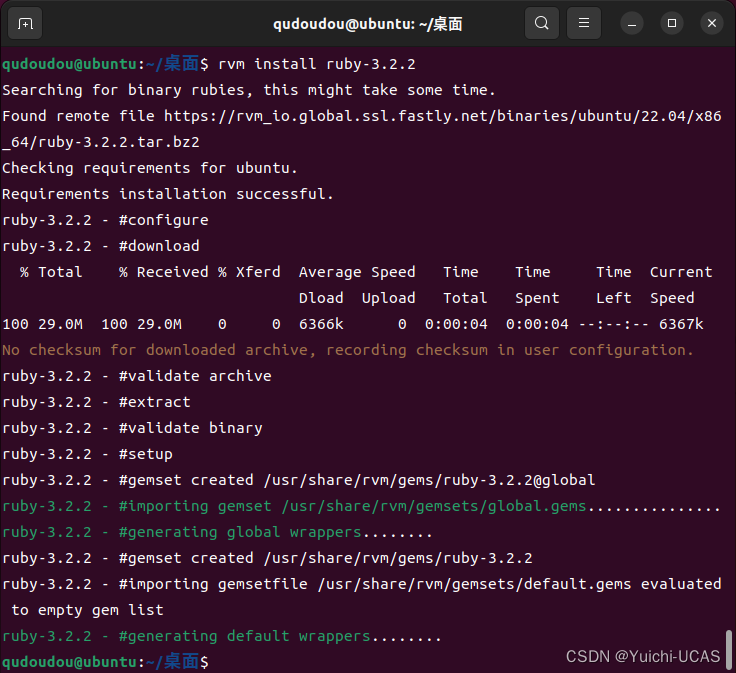Screen dimensions: 736x673
Task: Click 'ruby-3.2.2 - #download' line
Action: tap(101, 246)
